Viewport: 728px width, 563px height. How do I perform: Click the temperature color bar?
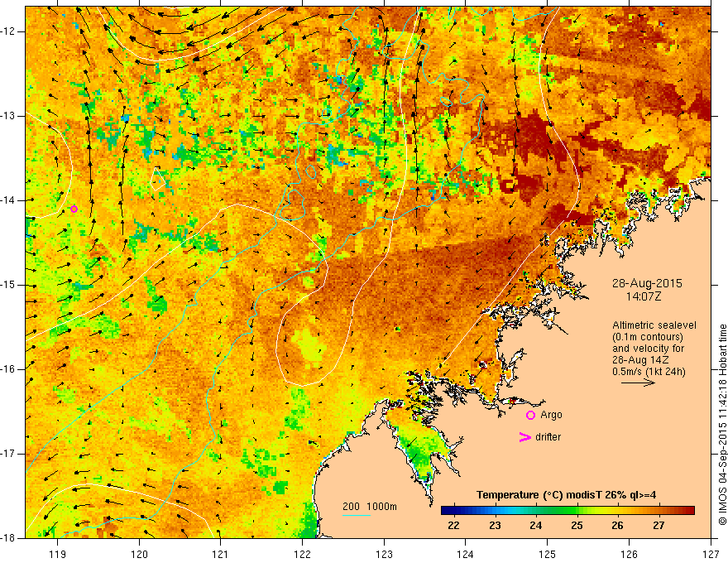[x=568, y=511]
